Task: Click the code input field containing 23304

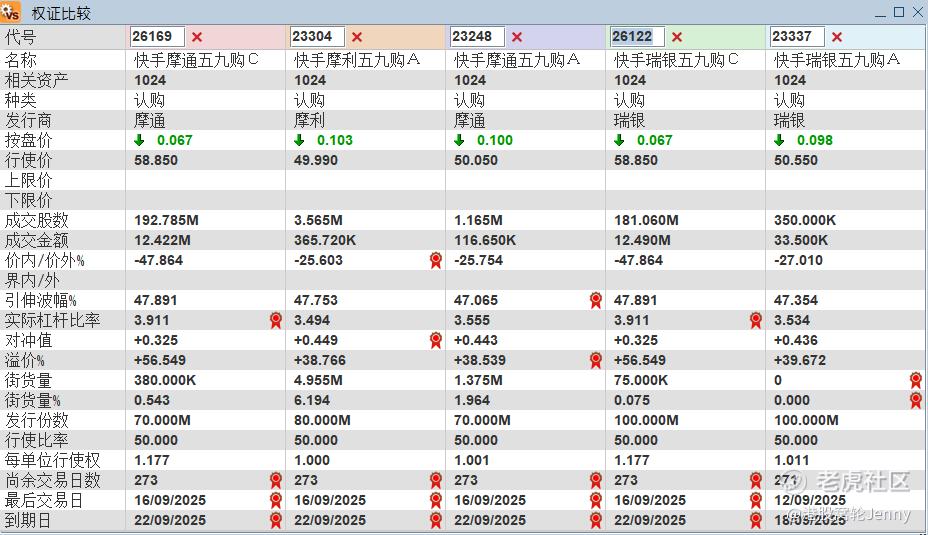Action: 317,37
